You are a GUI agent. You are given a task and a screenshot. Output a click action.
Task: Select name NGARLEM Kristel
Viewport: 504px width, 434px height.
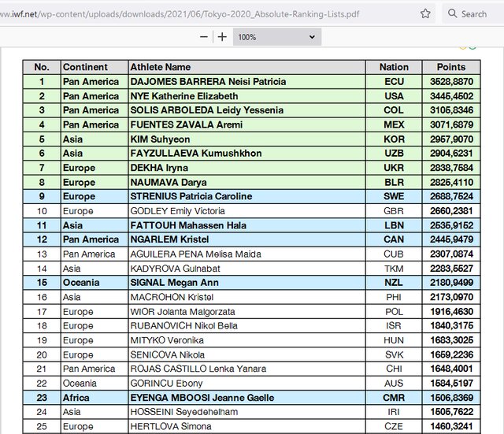[169, 239]
